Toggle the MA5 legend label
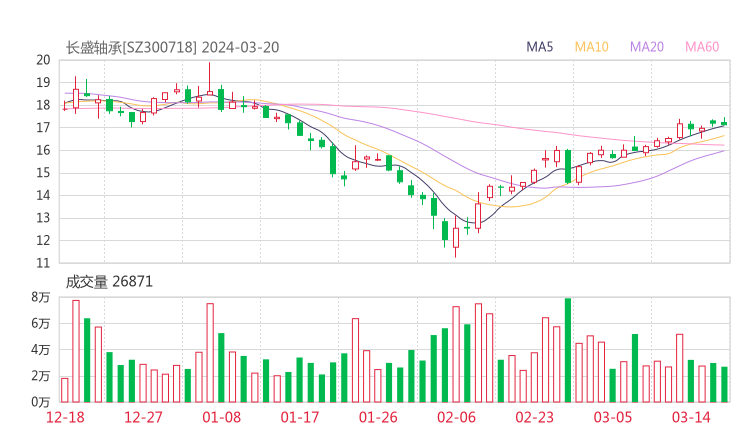Screen dimensions: 740x440 [540, 47]
